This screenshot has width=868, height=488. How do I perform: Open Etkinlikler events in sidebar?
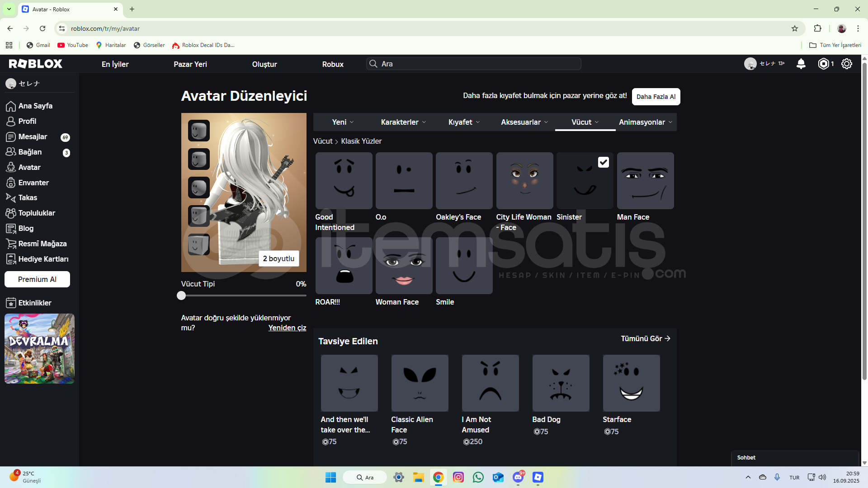(x=35, y=303)
